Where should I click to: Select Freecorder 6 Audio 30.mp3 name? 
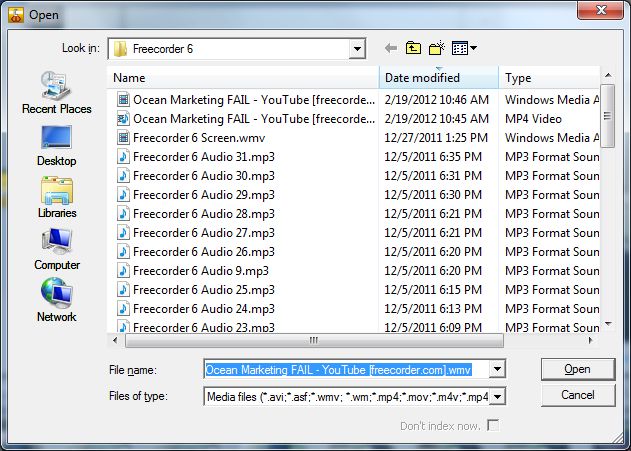(x=204, y=176)
